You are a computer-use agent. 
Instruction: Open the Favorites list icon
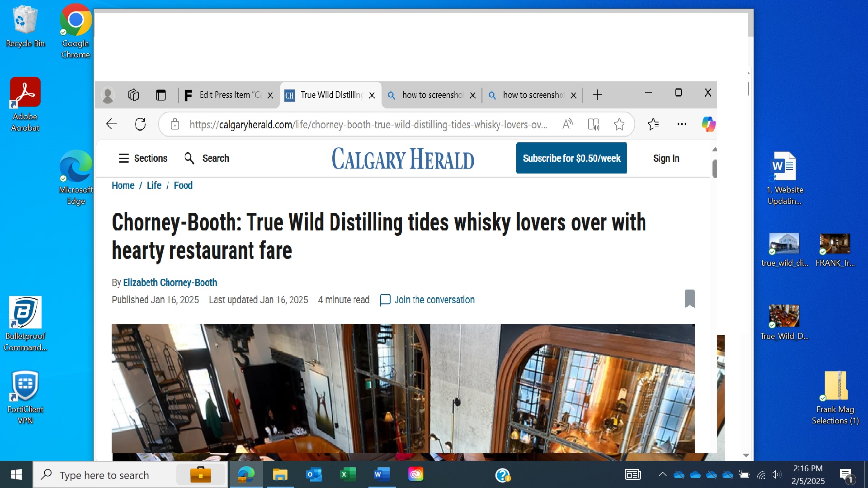[653, 124]
